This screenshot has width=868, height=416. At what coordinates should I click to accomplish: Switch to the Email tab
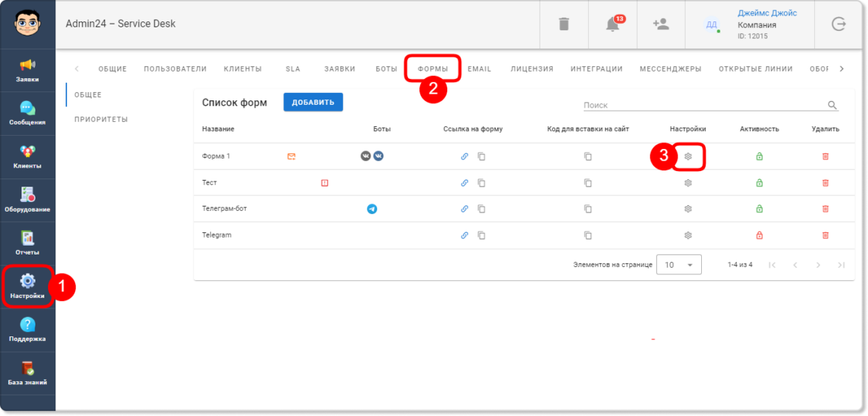(x=480, y=69)
